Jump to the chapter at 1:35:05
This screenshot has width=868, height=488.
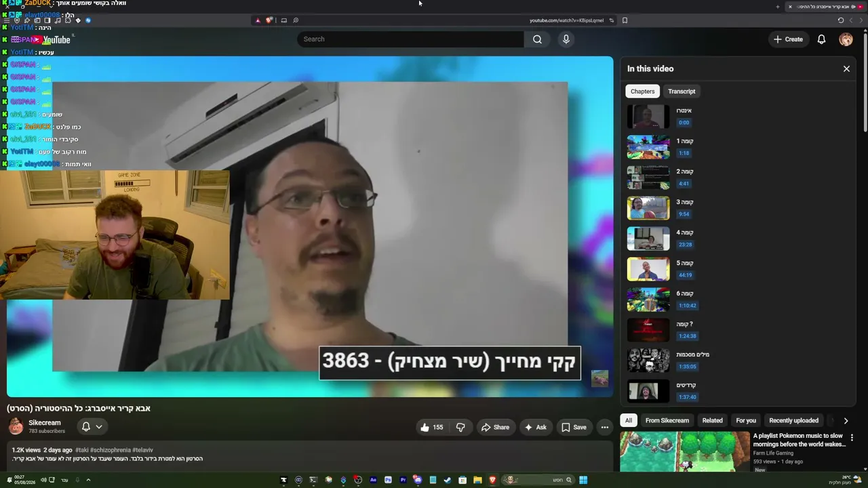pyautogui.click(x=687, y=367)
